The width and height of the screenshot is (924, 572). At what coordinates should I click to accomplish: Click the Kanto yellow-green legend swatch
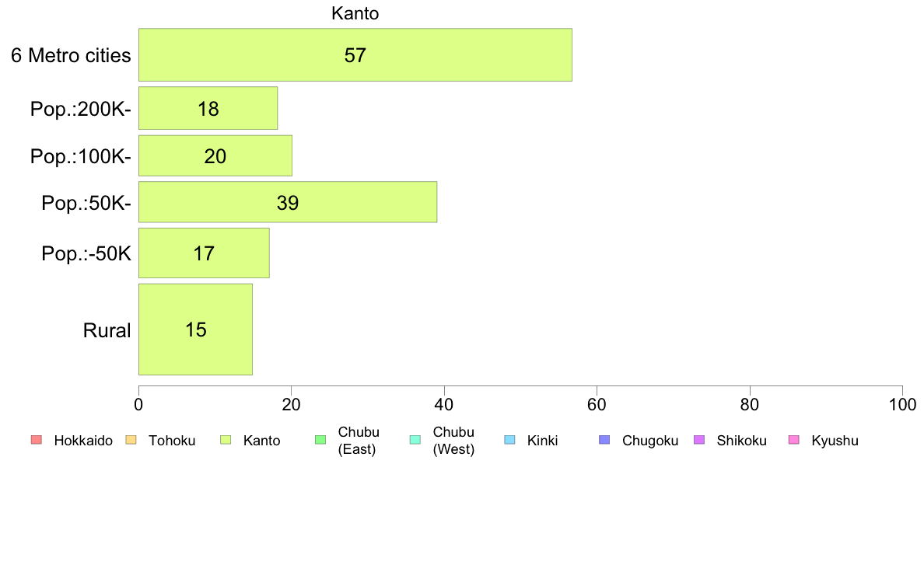click(226, 440)
